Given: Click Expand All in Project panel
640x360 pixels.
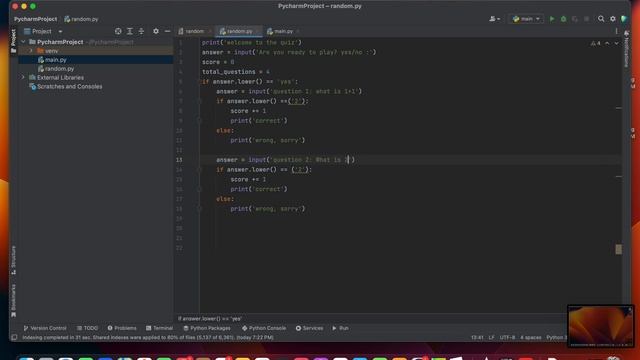Looking at the screenshot, I should 130,31.
